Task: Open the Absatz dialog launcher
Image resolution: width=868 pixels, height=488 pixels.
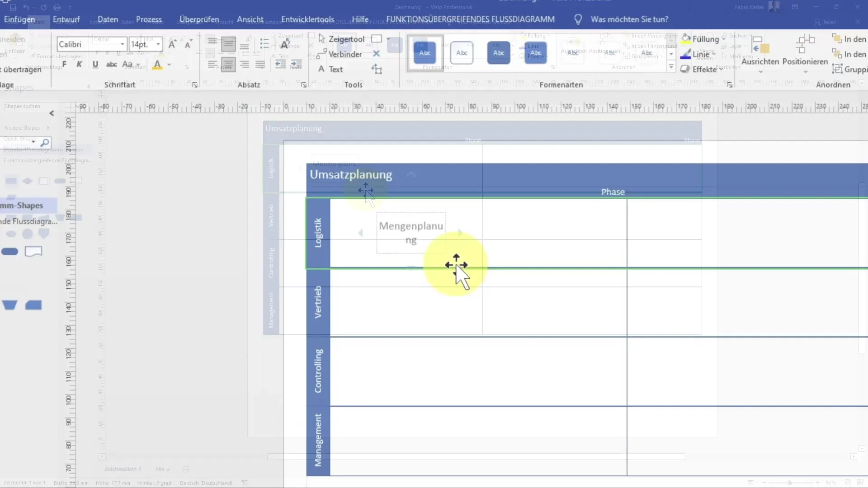Action: 304,85
